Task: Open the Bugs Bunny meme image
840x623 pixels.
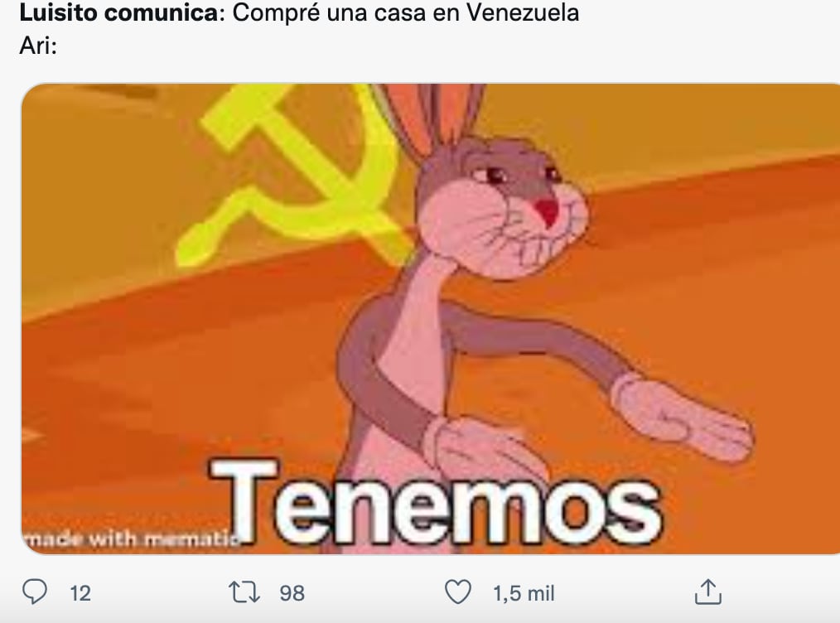Action: point(431,319)
